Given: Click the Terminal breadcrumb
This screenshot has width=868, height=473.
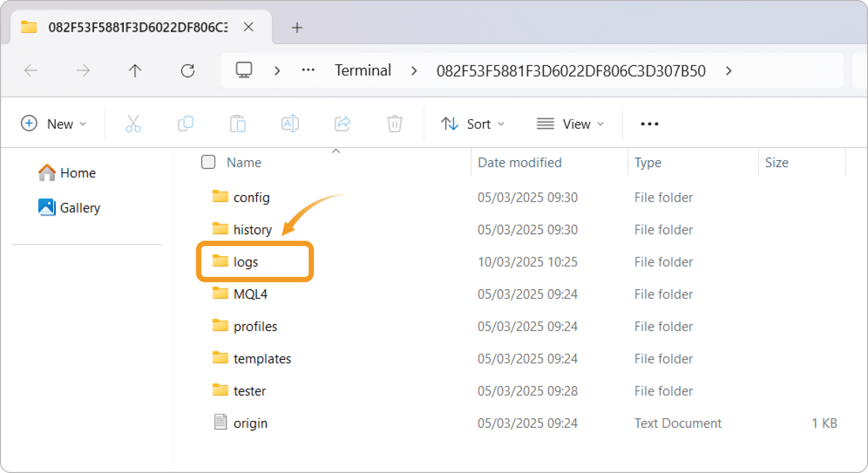Looking at the screenshot, I should pos(363,70).
